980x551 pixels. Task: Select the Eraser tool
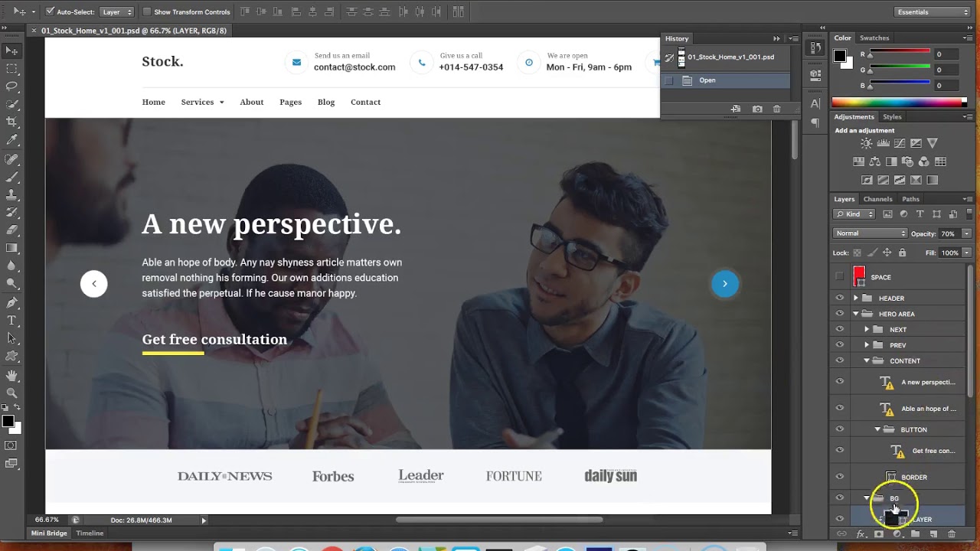tap(11, 230)
